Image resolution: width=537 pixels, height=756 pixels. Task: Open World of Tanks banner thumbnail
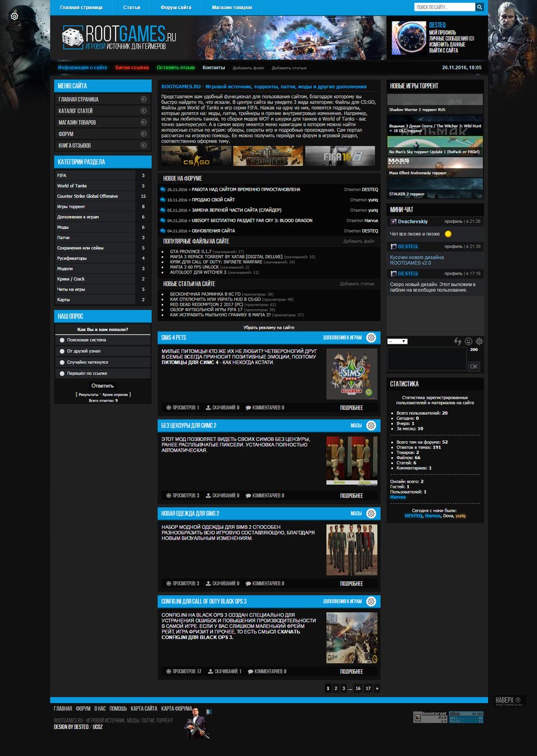268,156
